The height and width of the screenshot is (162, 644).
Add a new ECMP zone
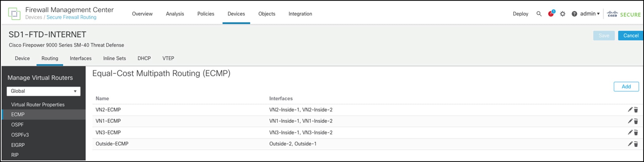(x=626, y=87)
